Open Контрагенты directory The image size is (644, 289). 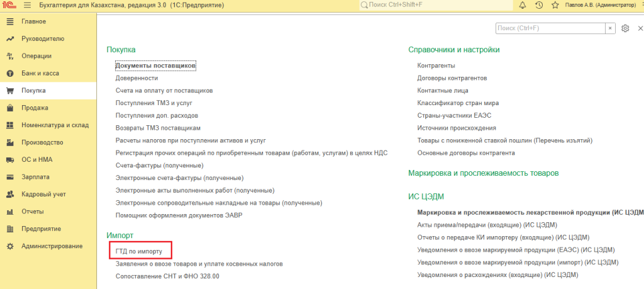pyautogui.click(x=436, y=65)
